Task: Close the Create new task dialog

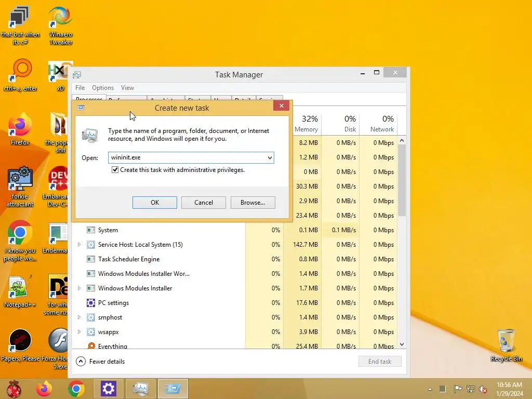Action: coord(281,105)
